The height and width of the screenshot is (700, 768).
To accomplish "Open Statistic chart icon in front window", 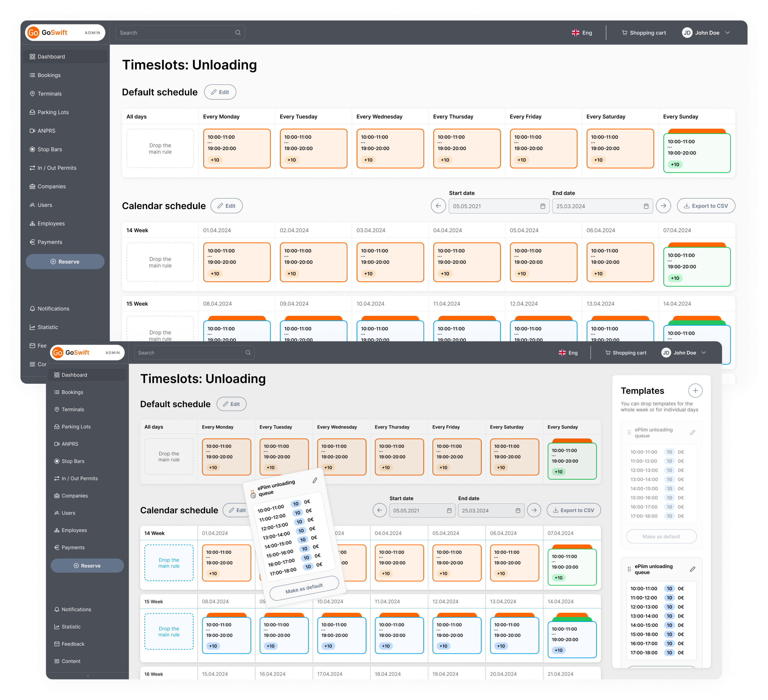I will point(57,626).
